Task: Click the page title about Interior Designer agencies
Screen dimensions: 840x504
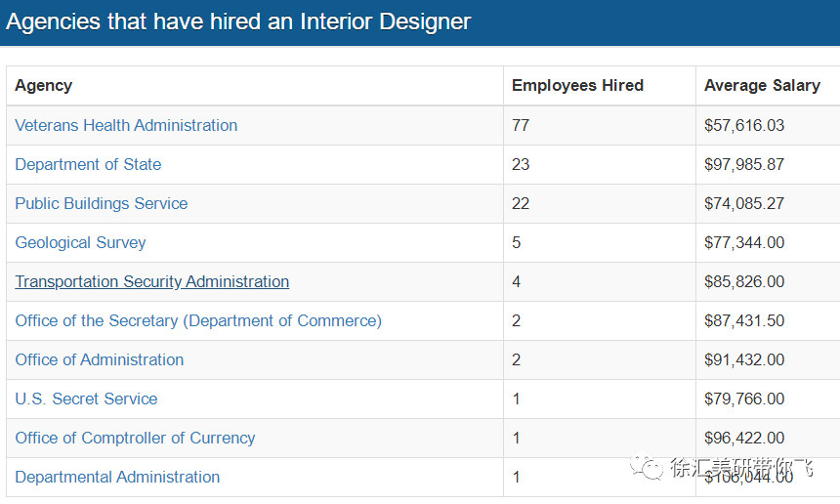Action: tap(238, 21)
